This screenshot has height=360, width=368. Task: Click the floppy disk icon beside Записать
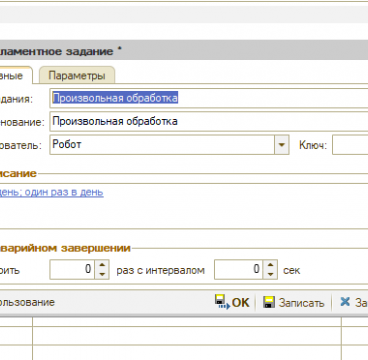coord(269,302)
